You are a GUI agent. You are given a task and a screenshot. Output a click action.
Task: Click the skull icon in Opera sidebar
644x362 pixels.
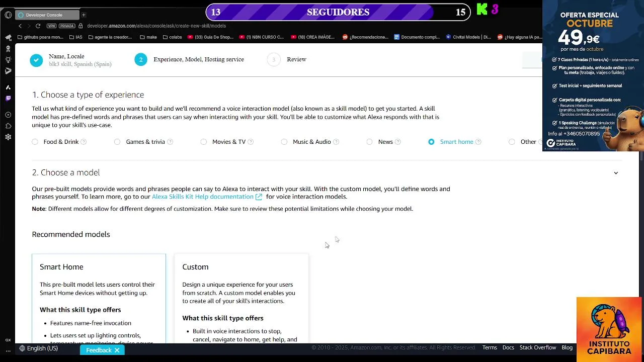click(8, 49)
